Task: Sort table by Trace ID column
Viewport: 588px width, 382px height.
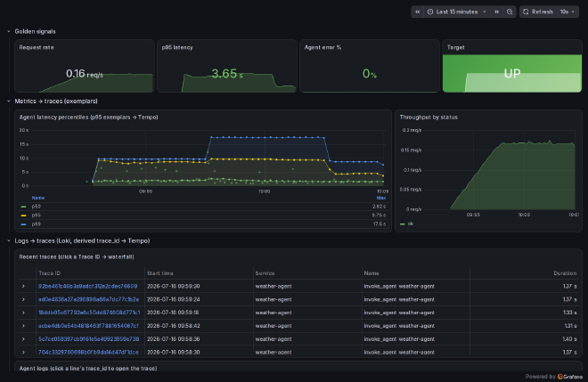Action: (x=49, y=273)
